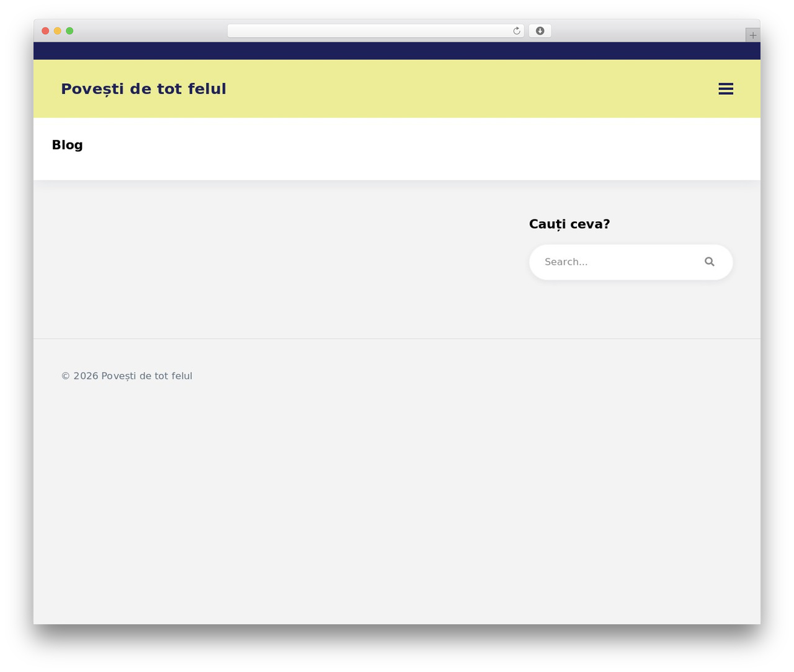Click the magnifier search submit icon
This screenshot has height=672, width=794.
click(709, 262)
